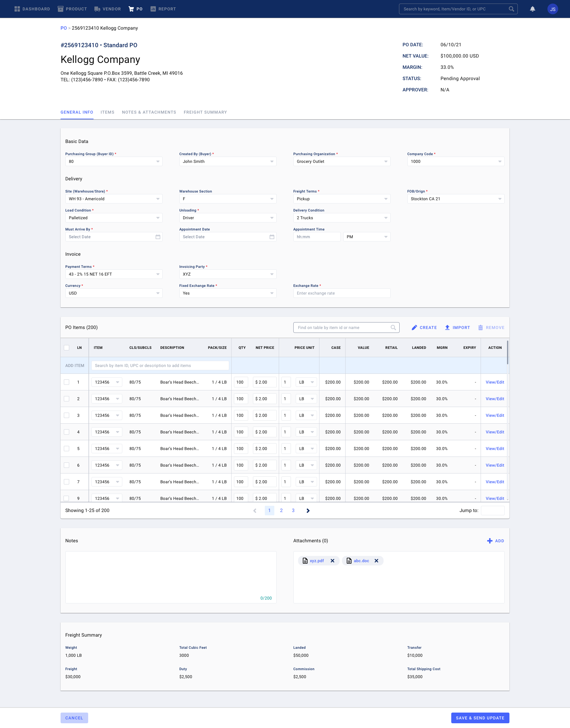Open the Payment Terms dropdown
Viewport: 570px width, 728px height.
point(114,274)
